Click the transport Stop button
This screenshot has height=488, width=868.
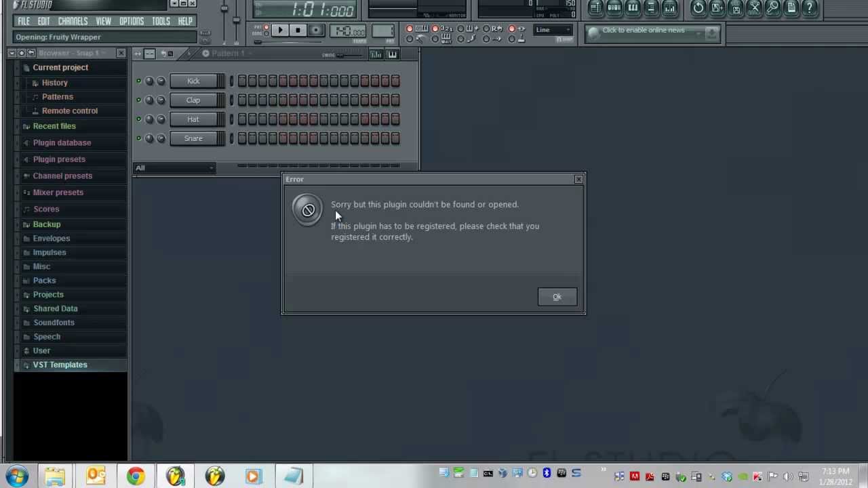[x=298, y=30]
